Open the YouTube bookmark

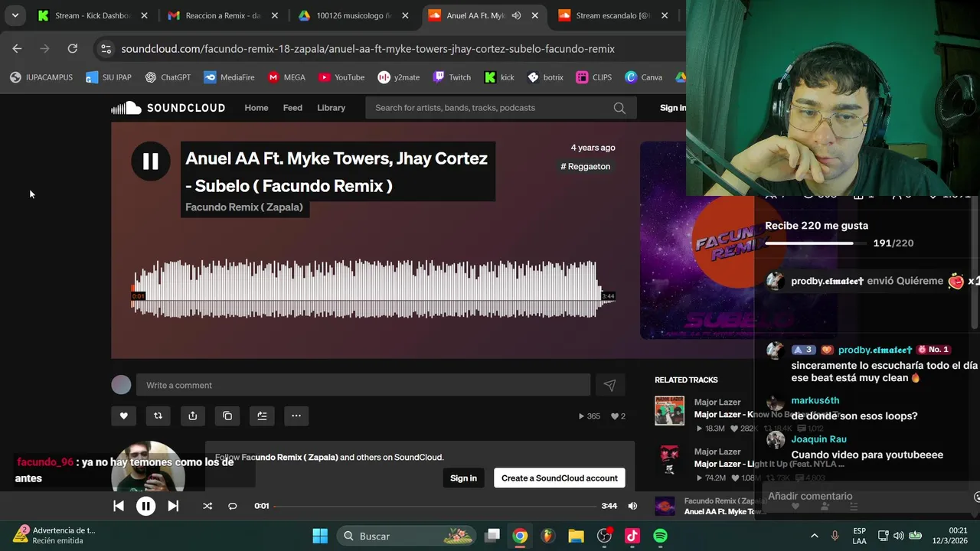point(341,77)
